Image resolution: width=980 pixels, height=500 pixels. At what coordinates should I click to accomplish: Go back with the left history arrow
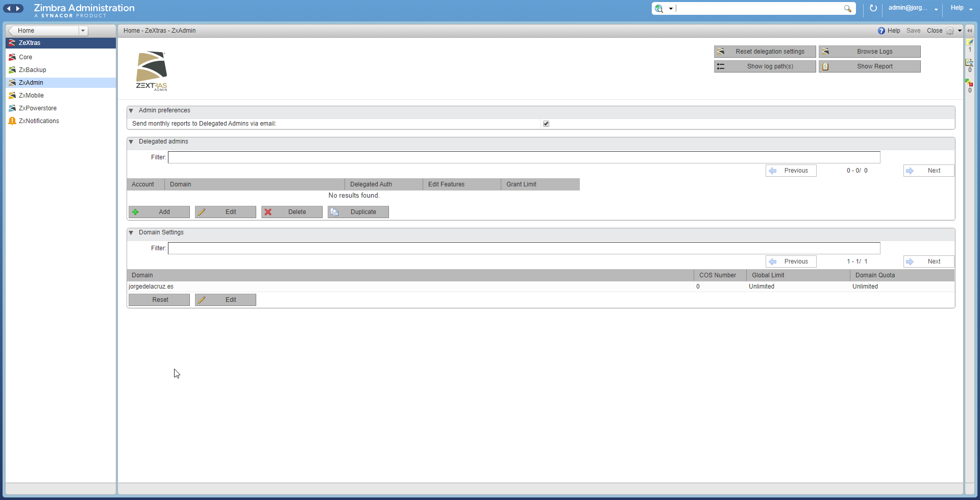point(9,8)
